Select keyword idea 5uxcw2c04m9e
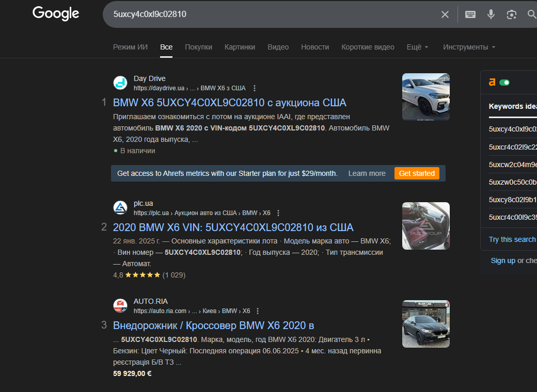Image resolution: width=537 pixels, height=392 pixels. pos(513,165)
